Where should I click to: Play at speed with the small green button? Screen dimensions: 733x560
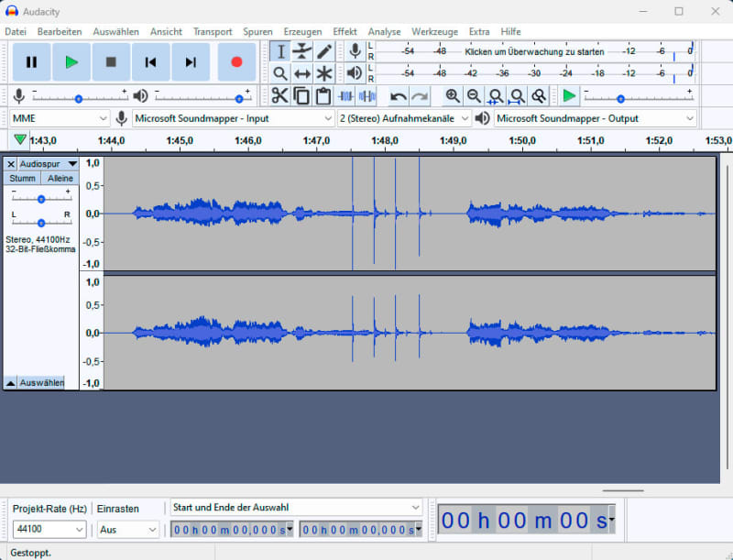(569, 96)
